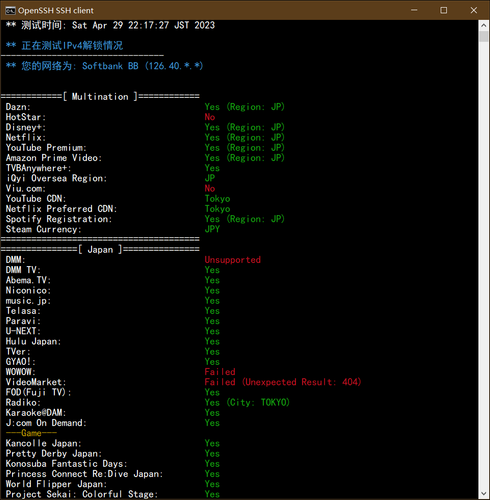The width and height of the screenshot is (490, 500).
Task: Click the Netflix Preferred CDN label
Action: pyautogui.click(x=61, y=209)
